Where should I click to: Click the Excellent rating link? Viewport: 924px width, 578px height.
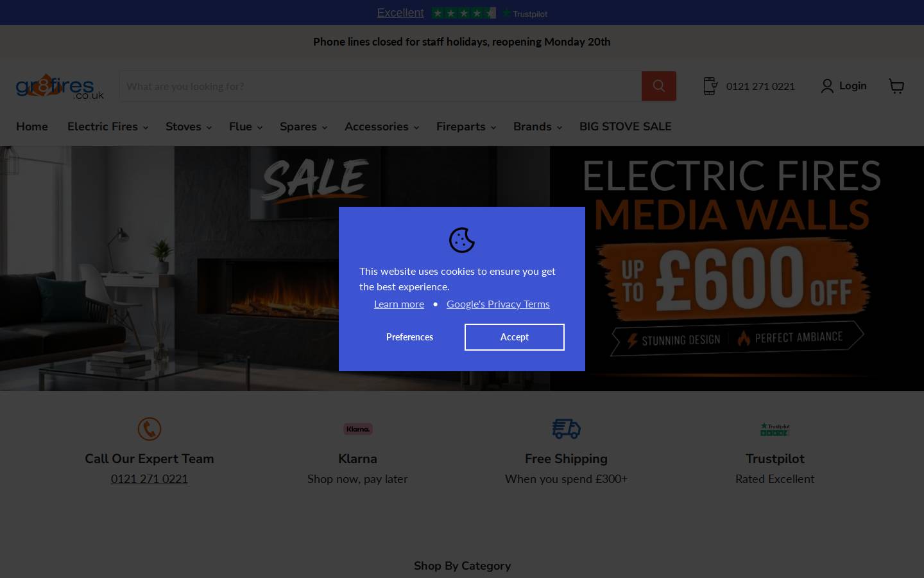tap(400, 13)
